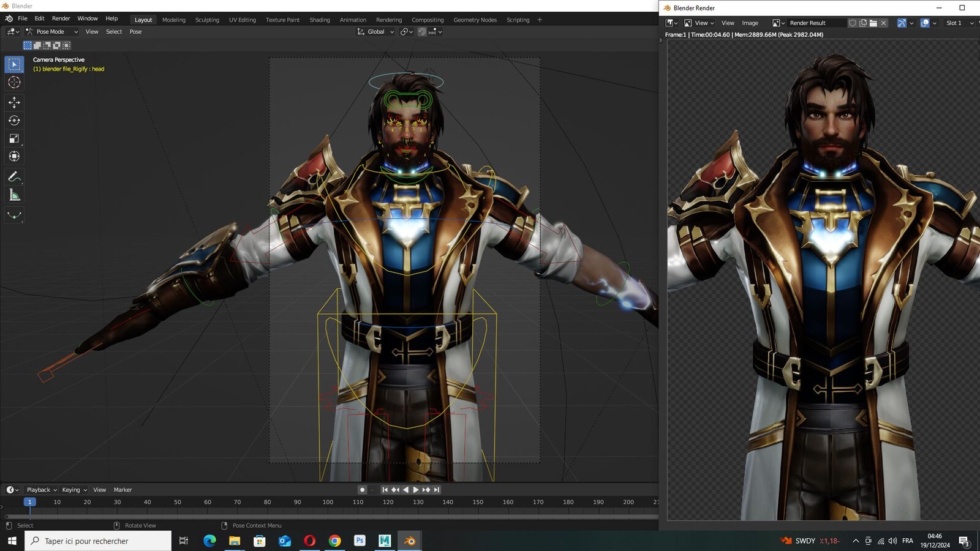Screen dimensions: 980x551
Task: Switch to Geometry Nodes workspace tab
Action: pyautogui.click(x=475, y=20)
